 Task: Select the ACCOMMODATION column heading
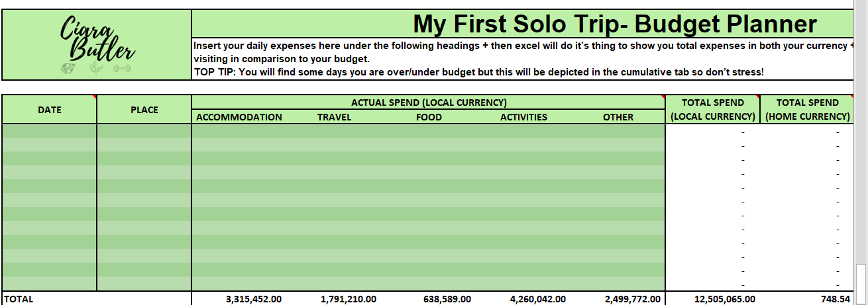click(x=239, y=117)
